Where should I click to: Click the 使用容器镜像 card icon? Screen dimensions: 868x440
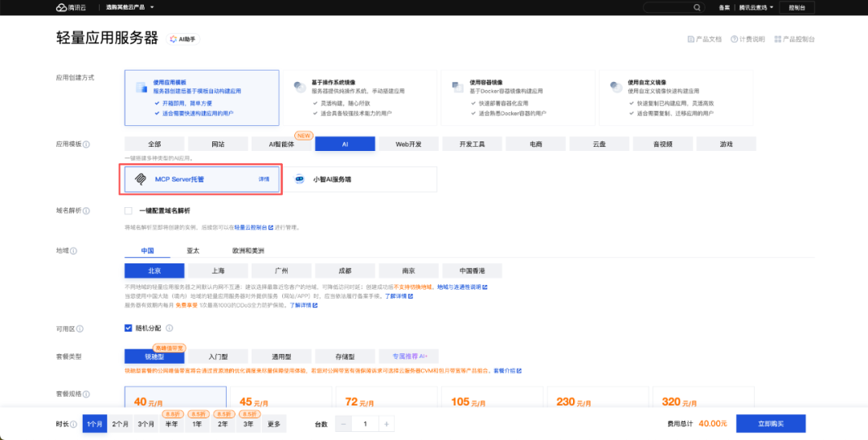458,88
